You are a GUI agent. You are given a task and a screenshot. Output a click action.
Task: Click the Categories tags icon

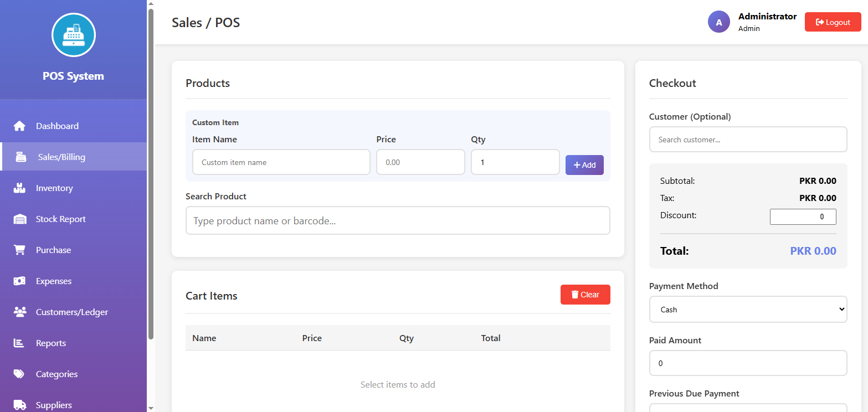click(19, 374)
